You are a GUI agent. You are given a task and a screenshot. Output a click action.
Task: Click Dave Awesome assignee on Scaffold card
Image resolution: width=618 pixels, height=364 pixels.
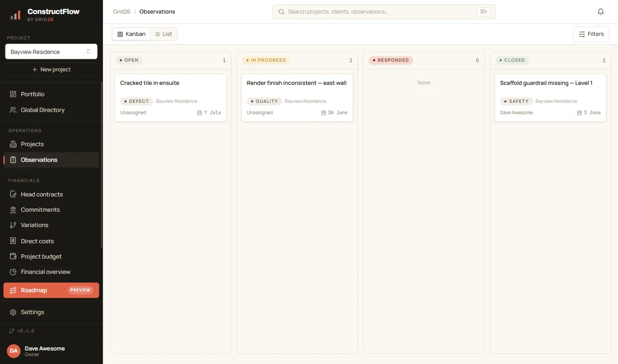tap(516, 112)
